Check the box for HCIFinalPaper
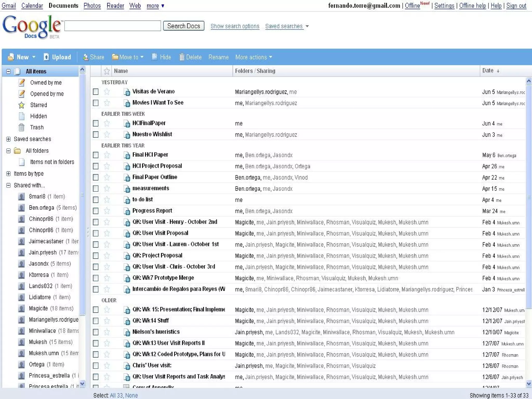Screen dimensions: 532x399 point(96,123)
